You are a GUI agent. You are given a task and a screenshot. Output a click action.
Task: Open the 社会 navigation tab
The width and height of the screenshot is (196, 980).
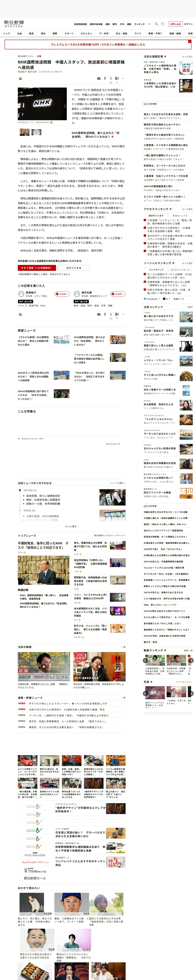(19, 33)
